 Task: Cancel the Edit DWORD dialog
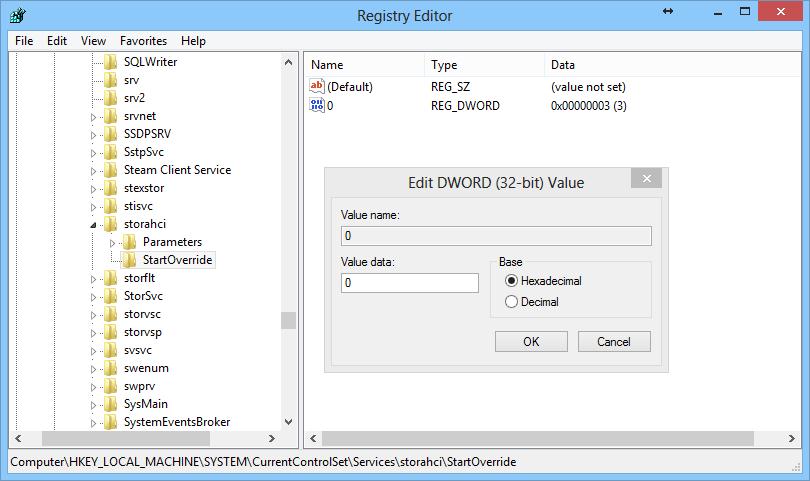(x=614, y=342)
